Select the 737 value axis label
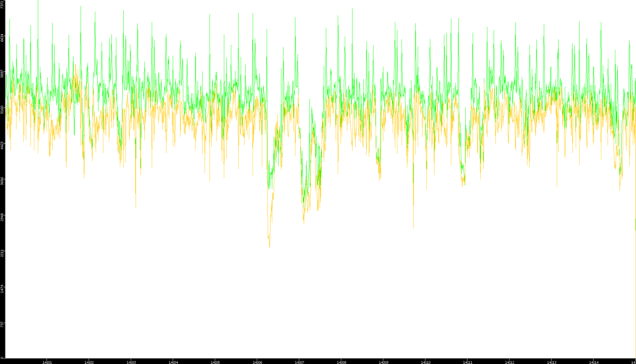The width and height of the screenshot is (636, 364). pyautogui.click(x=2, y=324)
